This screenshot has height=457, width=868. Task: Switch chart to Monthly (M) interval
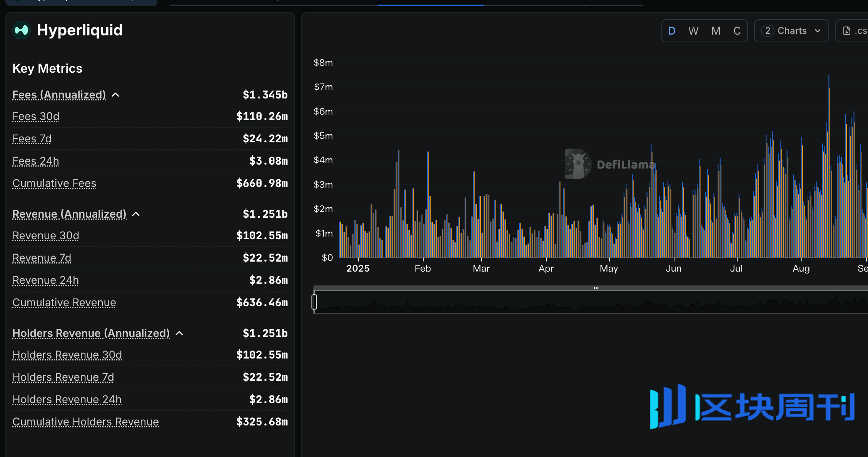[x=716, y=31]
